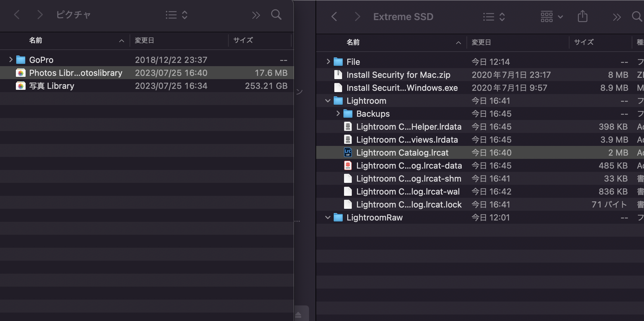Select the Lightroom C...Helper.lrdata icon
Screen dimensions: 644x321
coord(348,127)
